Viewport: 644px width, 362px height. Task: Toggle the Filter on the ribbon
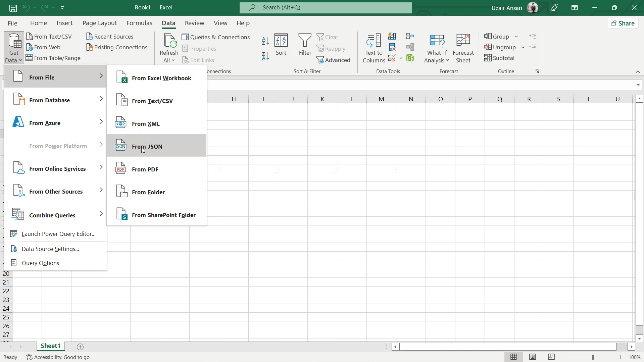coord(305,45)
